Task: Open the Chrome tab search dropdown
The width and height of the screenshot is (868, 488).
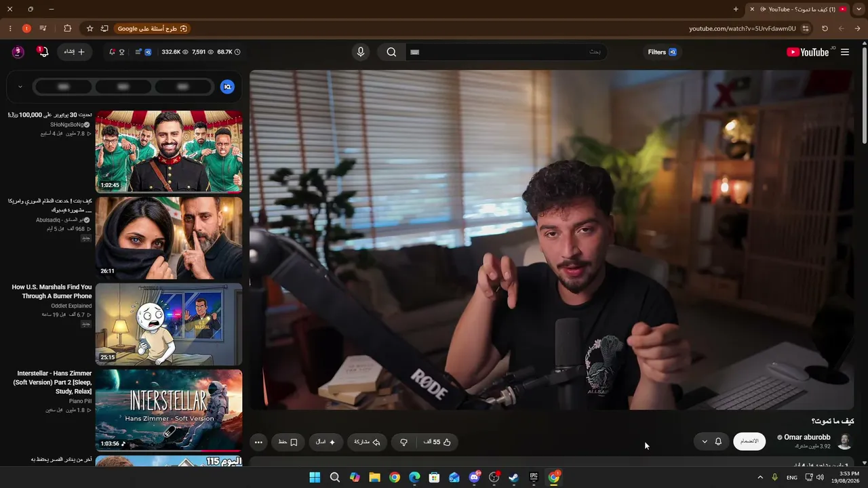Action: click(x=859, y=9)
